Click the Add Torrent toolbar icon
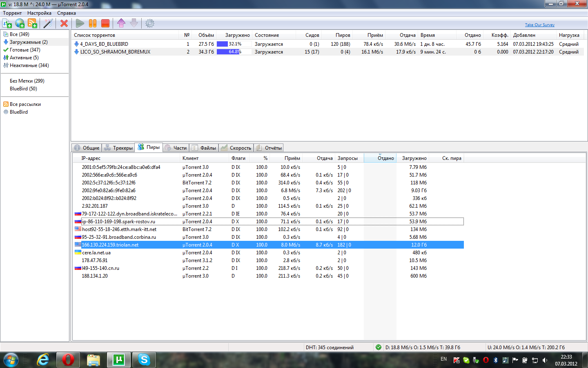Screen dimensions: 588x368 pyautogui.click(x=7, y=23)
